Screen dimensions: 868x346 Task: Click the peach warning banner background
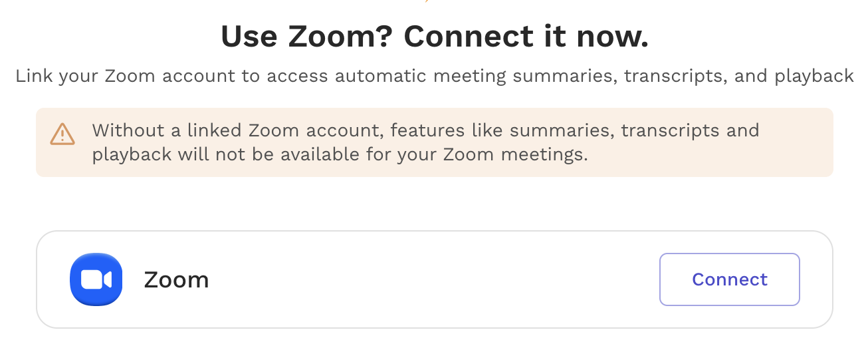click(435, 142)
